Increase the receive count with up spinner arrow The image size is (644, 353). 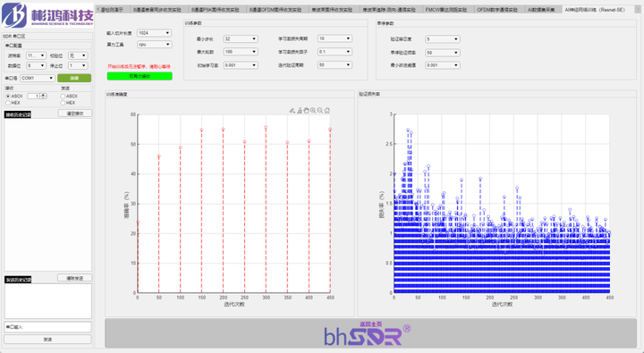pyautogui.click(x=44, y=95)
